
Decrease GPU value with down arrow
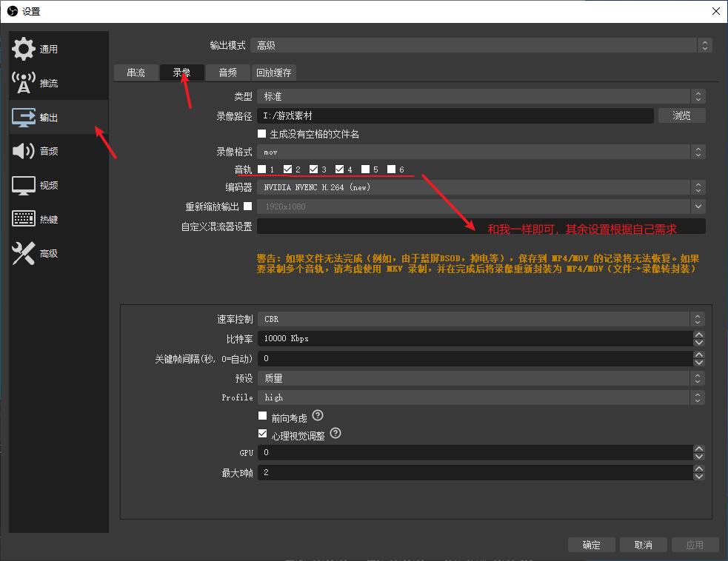[x=699, y=456]
